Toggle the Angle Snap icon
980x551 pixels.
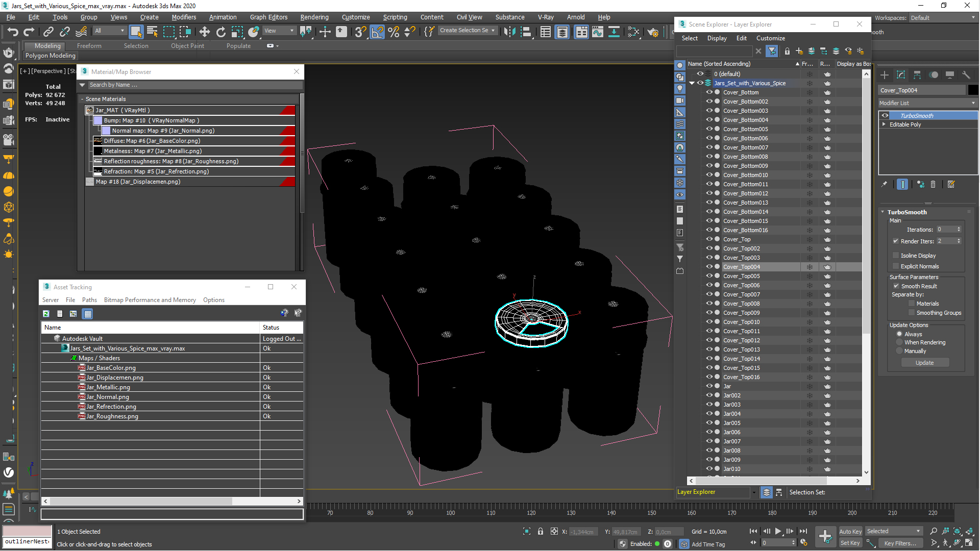[377, 32]
